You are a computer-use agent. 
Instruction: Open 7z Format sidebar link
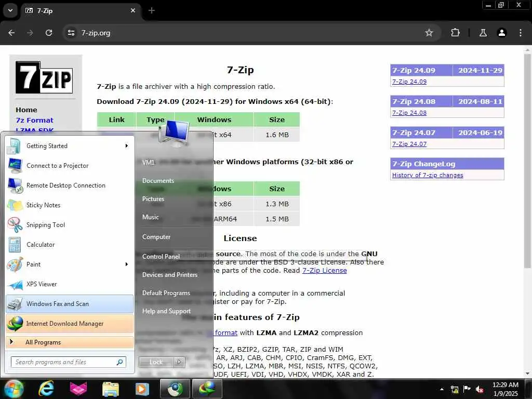click(35, 120)
